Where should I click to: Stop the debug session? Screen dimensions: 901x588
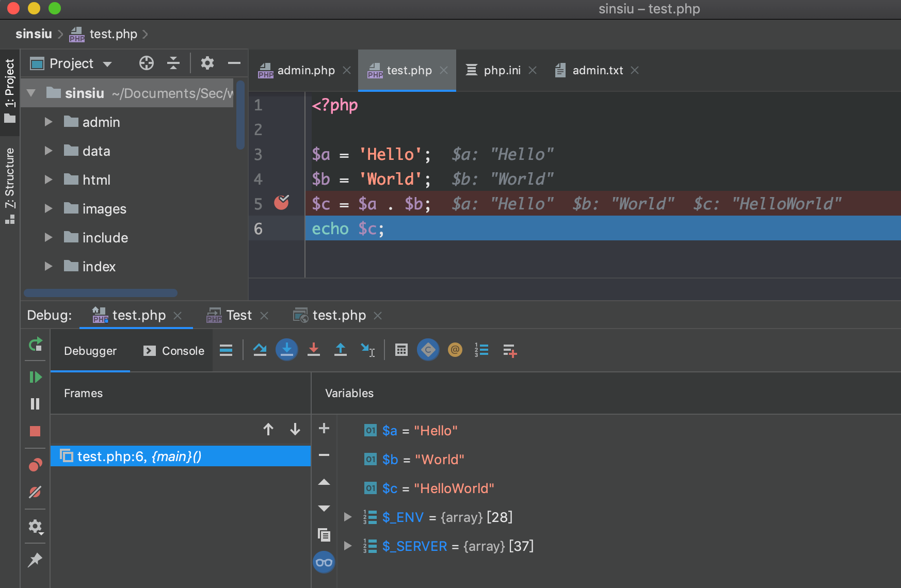35,431
